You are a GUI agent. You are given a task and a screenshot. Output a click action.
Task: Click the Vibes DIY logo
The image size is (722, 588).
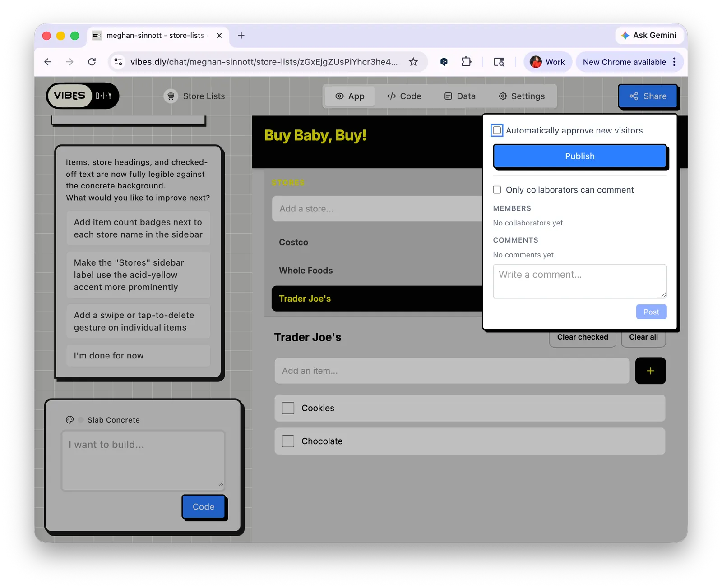pyautogui.click(x=83, y=96)
